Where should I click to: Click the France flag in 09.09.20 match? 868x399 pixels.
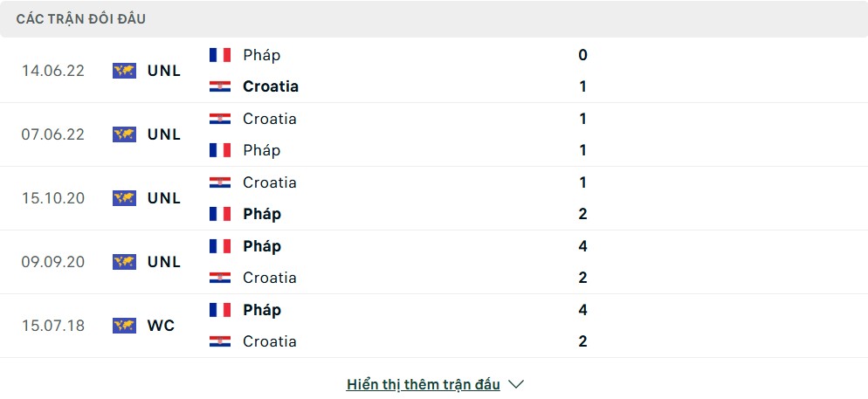[x=220, y=245]
